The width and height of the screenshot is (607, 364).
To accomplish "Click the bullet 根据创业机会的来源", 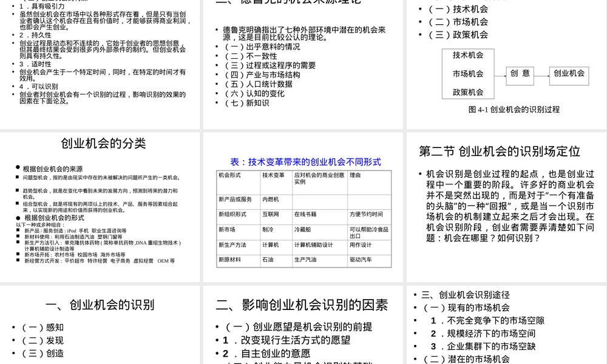I will click(x=53, y=169).
